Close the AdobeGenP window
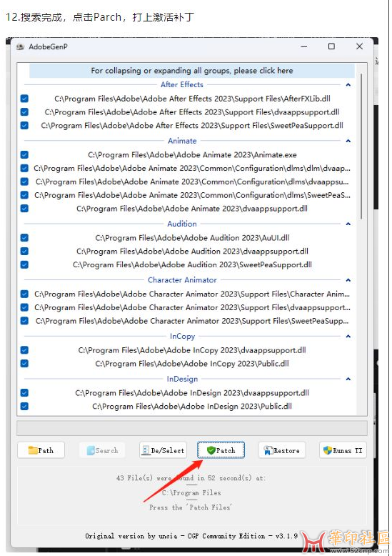The width and height of the screenshot is (392, 556). coord(359,46)
